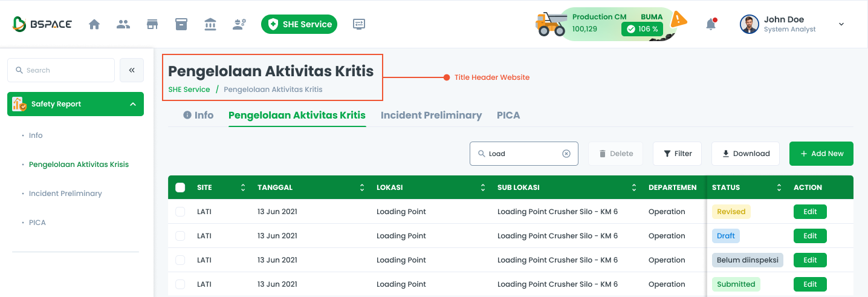Switch to the Incident Preliminary tab
This screenshot has width=868, height=297.
click(431, 115)
